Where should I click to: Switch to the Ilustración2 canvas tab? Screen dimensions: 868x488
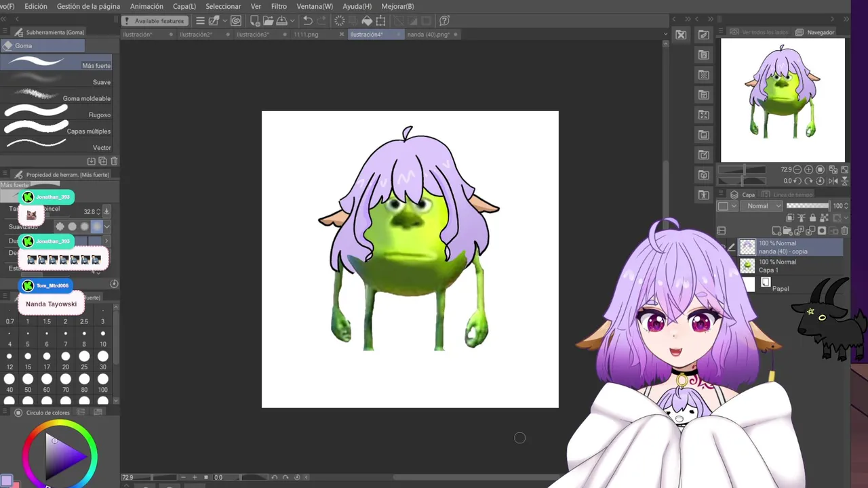tap(196, 34)
